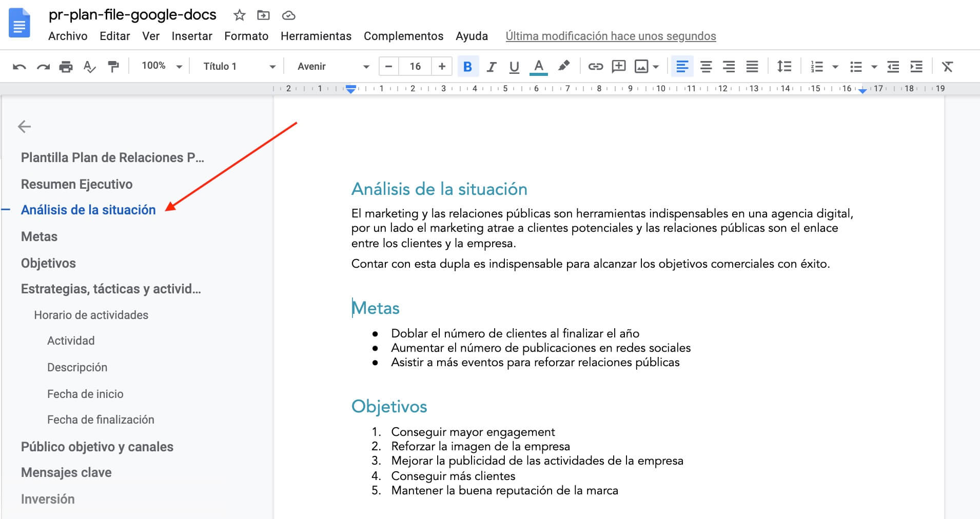Open the text color picker
This screenshot has width=980, height=519.
(538, 67)
